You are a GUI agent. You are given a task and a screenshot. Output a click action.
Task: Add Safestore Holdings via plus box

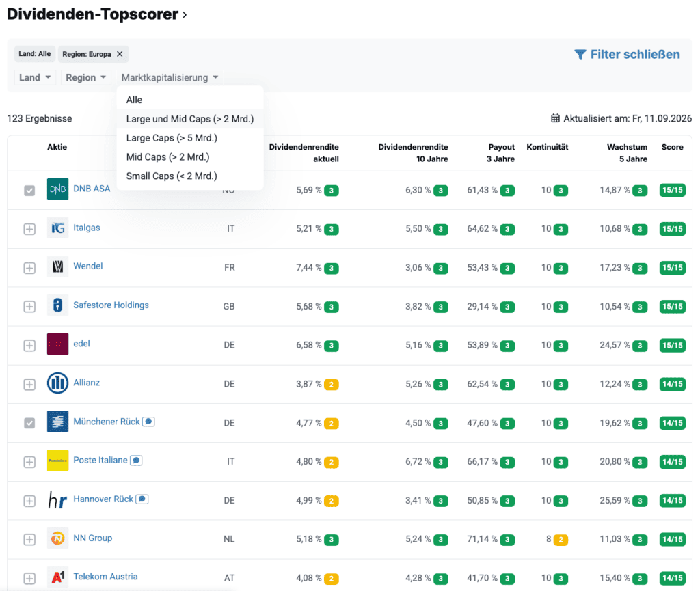coord(29,307)
